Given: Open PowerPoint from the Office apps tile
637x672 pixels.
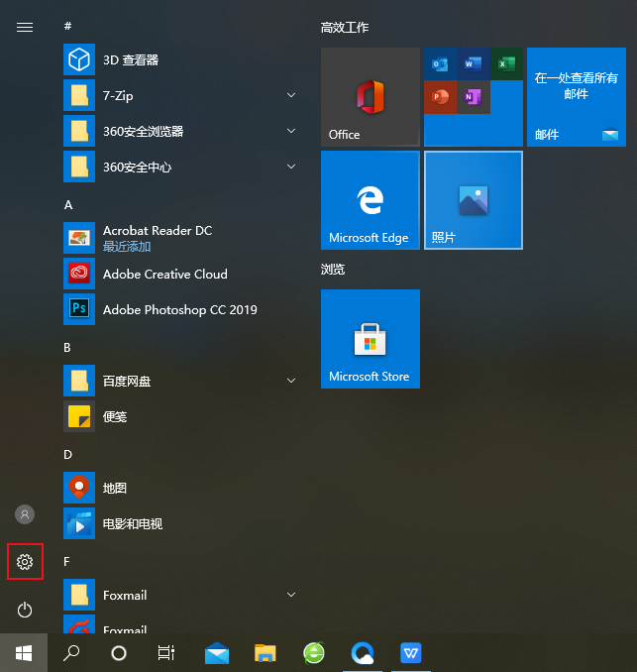Looking at the screenshot, I should [x=440, y=97].
